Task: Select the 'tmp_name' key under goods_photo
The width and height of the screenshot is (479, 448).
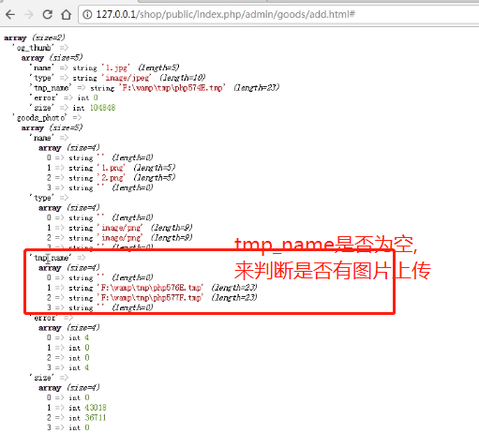Action: pos(51,258)
